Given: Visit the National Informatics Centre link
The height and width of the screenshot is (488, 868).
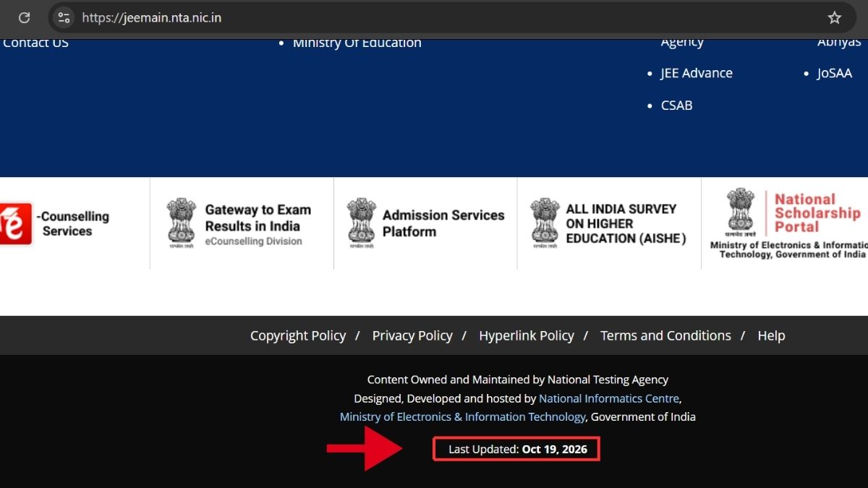Looking at the screenshot, I should coord(609,398).
